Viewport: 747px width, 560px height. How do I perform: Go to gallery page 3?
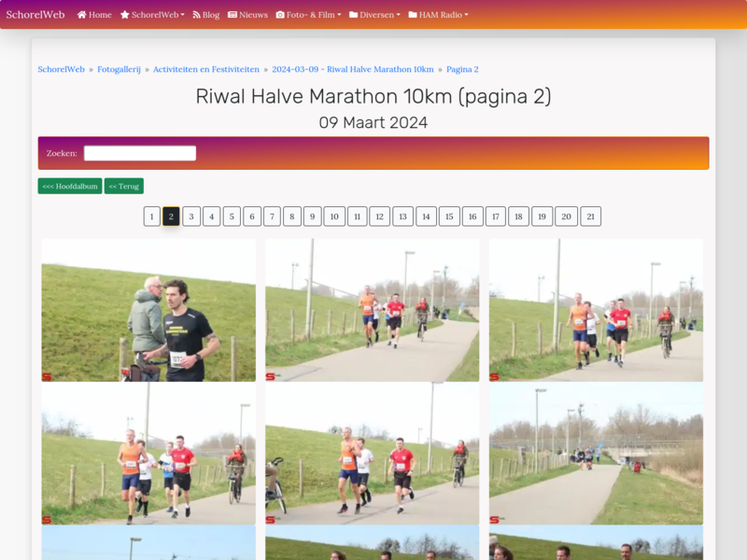point(191,217)
